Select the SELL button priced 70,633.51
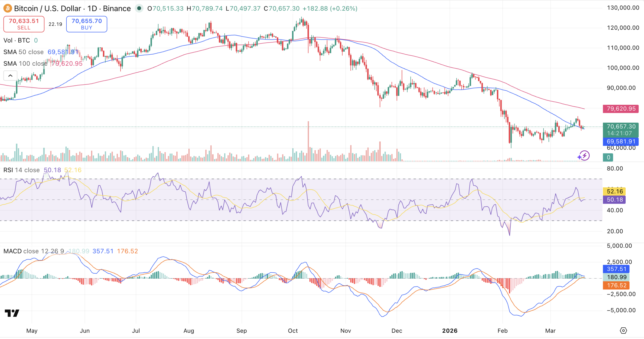The image size is (644, 339). [x=24, y=24]
